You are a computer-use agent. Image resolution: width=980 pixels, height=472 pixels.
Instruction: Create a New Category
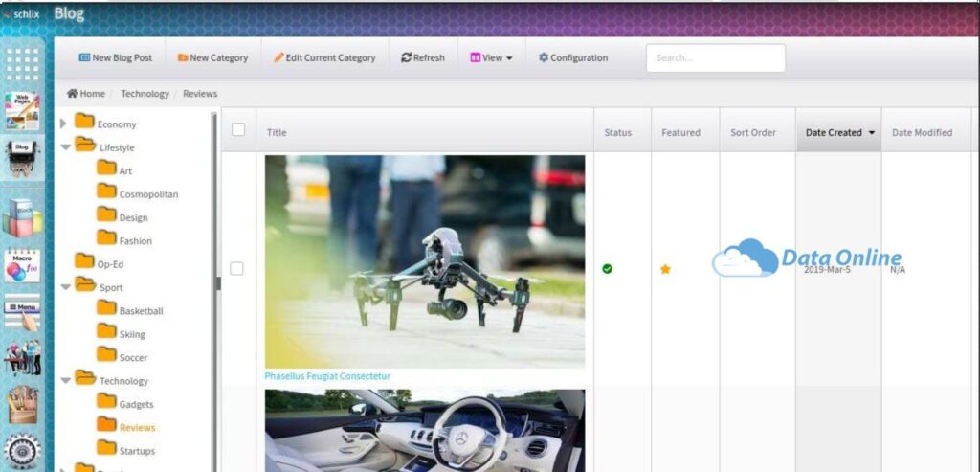(212, 57)
